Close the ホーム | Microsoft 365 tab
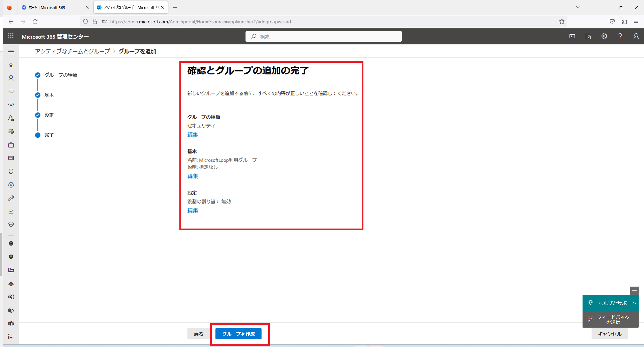Screen dimensions: 644x349 tap(87, 7)
